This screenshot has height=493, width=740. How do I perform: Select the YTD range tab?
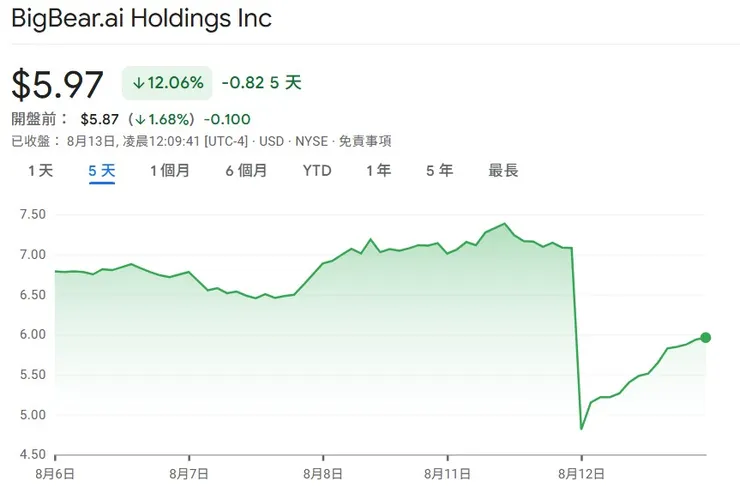tap(317, 171)
